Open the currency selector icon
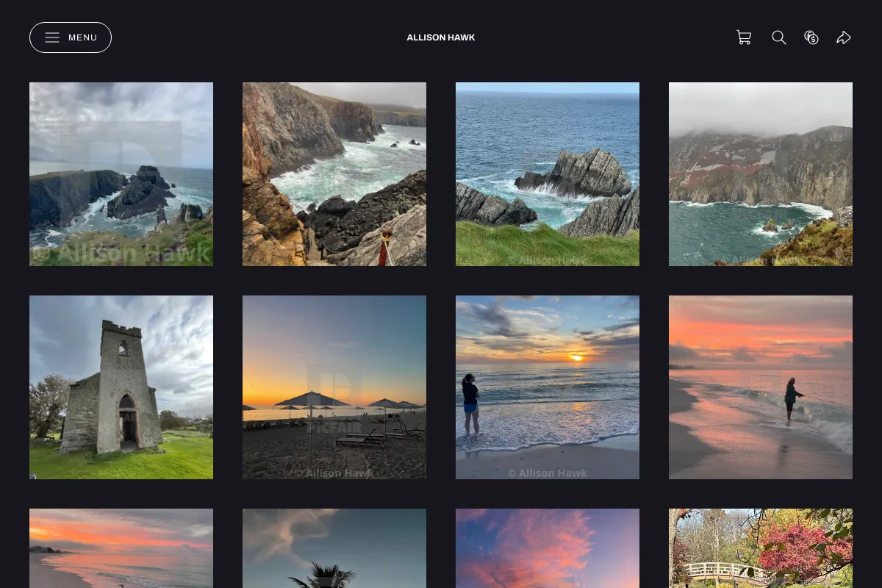This screenshot has width=882, height=588. point(811,37)
